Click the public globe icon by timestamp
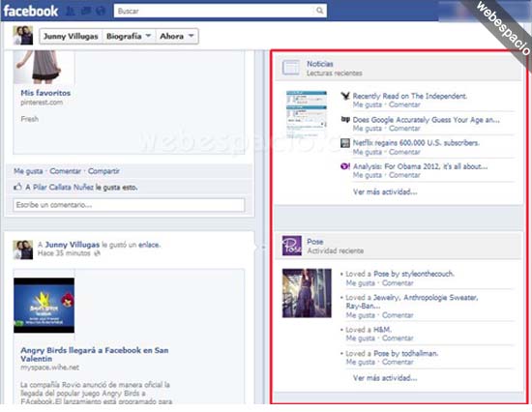This screenshot has height=412, width=532. point(97,253)
